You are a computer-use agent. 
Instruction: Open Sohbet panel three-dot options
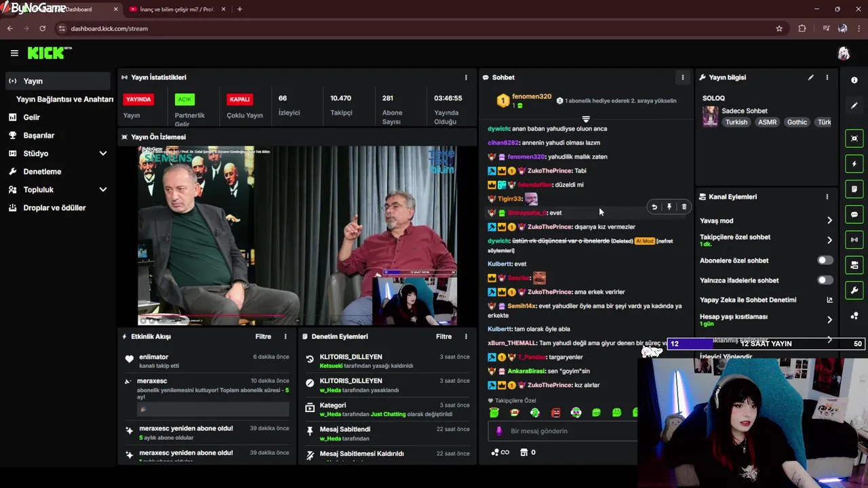683,77
